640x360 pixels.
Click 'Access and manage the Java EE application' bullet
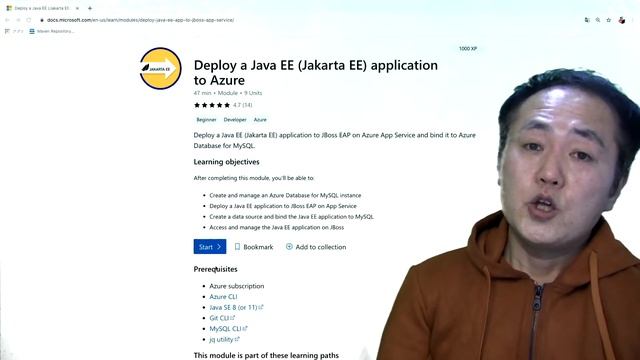click(277, 227)
